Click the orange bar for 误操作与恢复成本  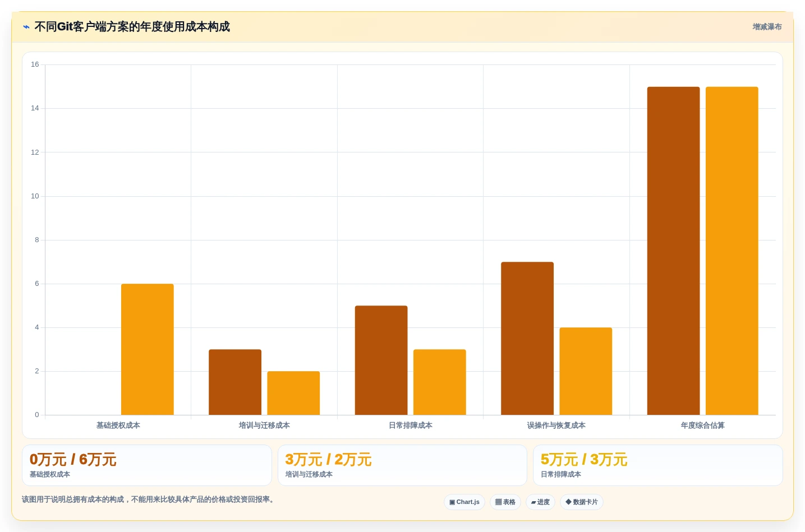[586, 371]
